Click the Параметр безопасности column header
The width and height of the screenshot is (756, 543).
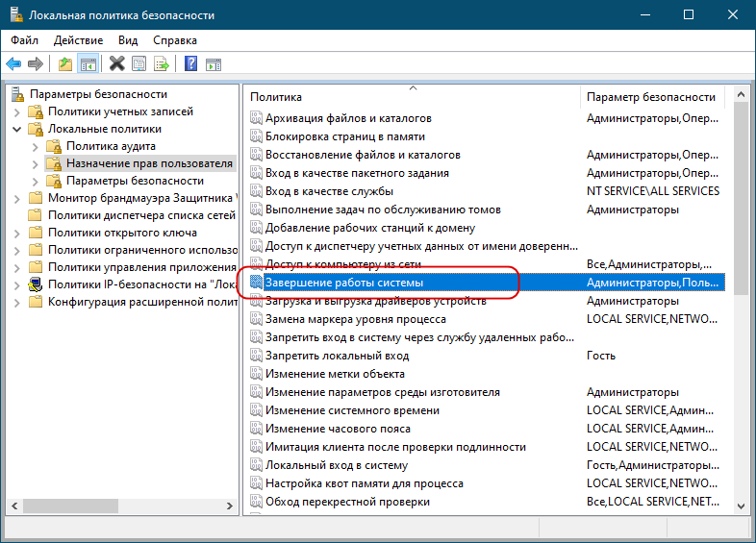[653, 97]
